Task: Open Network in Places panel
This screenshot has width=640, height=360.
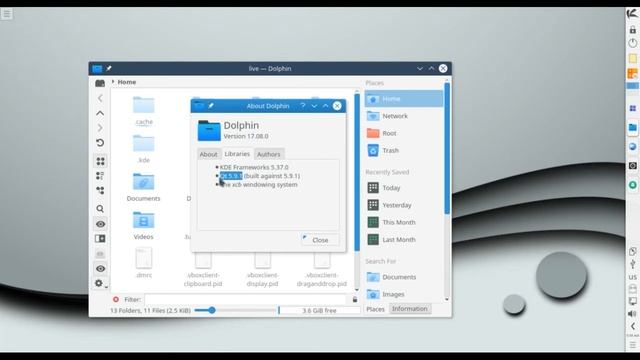Action: [x=403, y=116]
